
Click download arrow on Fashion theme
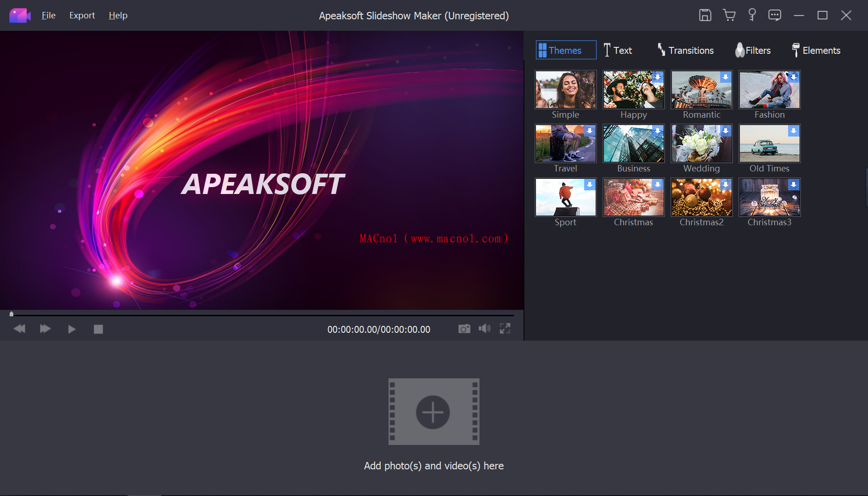tap(794, 77)
